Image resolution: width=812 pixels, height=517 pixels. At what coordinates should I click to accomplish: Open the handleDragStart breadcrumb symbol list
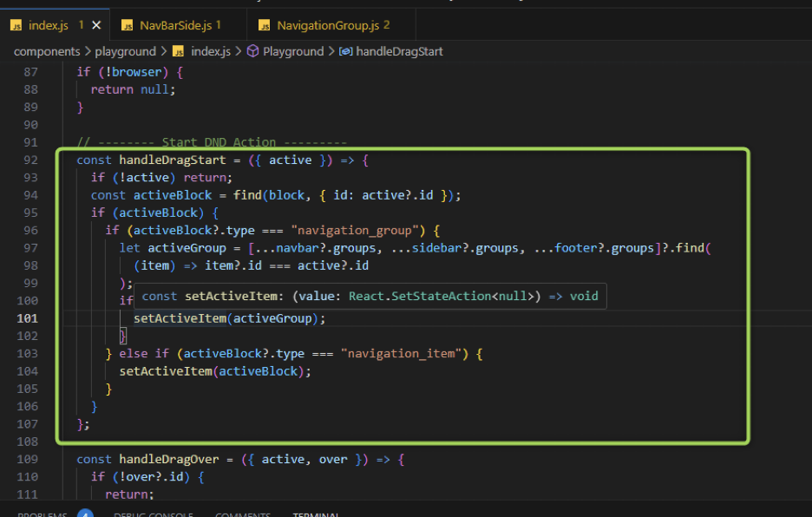point(399,51)
